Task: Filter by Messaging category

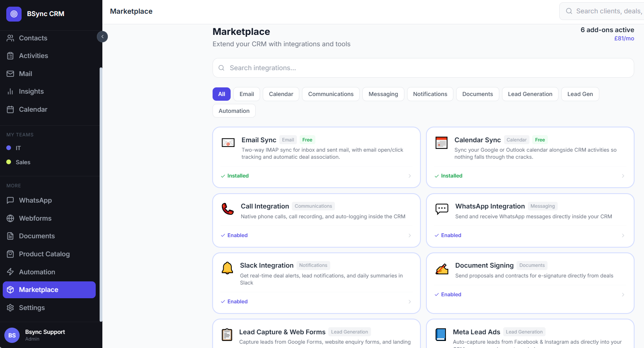Action: tap(383, 94)
